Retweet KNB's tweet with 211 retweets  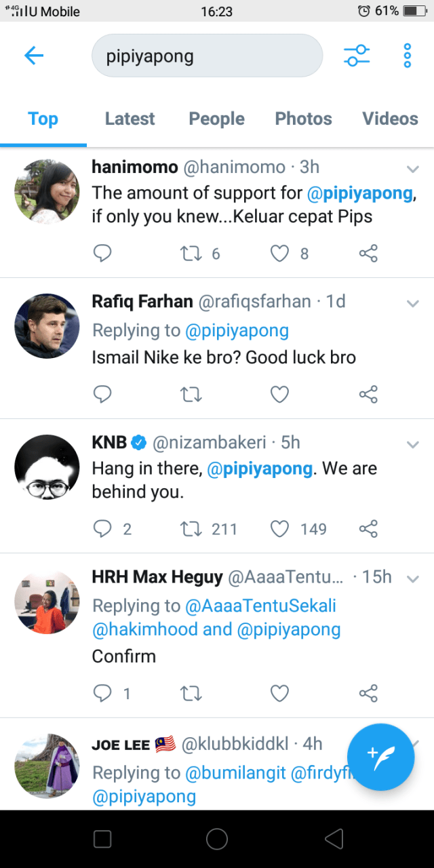[191, 529]
